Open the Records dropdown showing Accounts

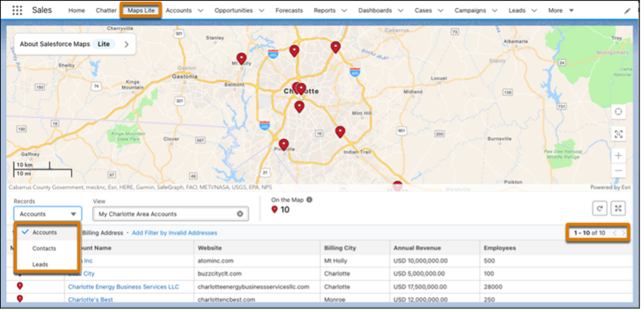(x=48, y=214)
